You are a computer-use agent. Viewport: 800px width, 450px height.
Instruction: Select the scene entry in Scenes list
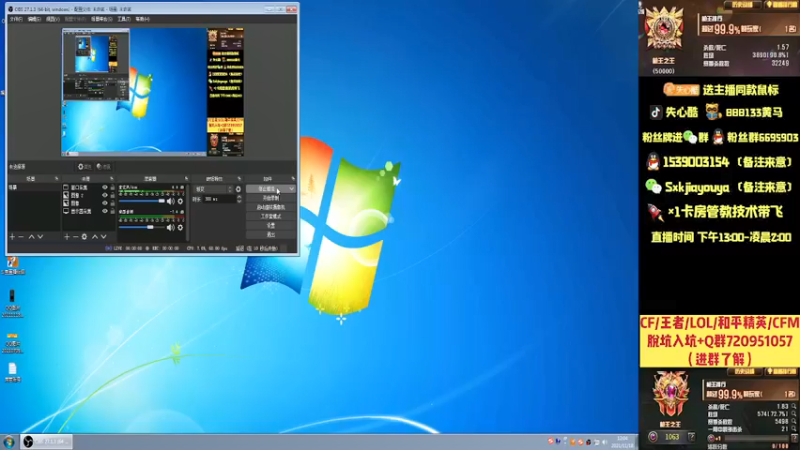(x=34, y=188)
